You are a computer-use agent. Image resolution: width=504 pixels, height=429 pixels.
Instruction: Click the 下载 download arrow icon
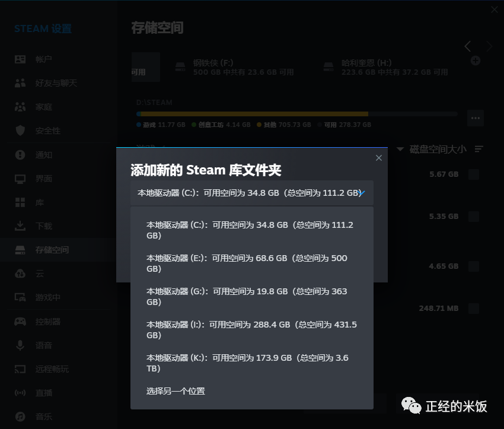tap(20, 225)
